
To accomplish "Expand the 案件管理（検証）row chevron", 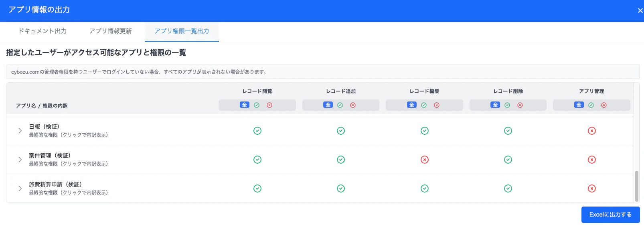I will (20, 160).
